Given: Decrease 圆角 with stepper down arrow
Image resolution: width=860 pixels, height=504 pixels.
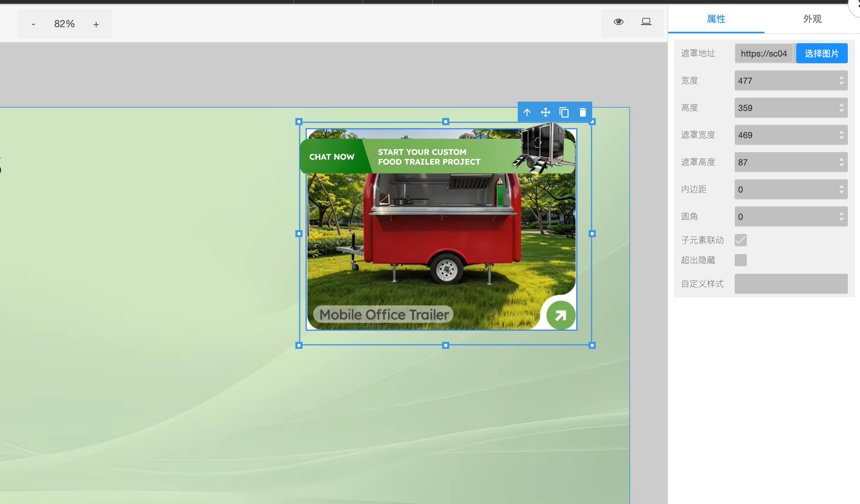Looking at the screenshot, I should 841,220.
